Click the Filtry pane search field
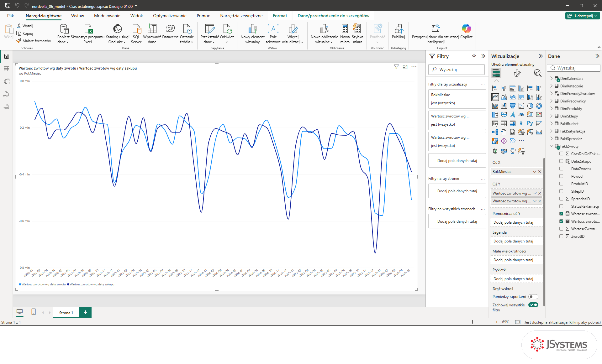 pyautogui.click(x=457, y=70)
